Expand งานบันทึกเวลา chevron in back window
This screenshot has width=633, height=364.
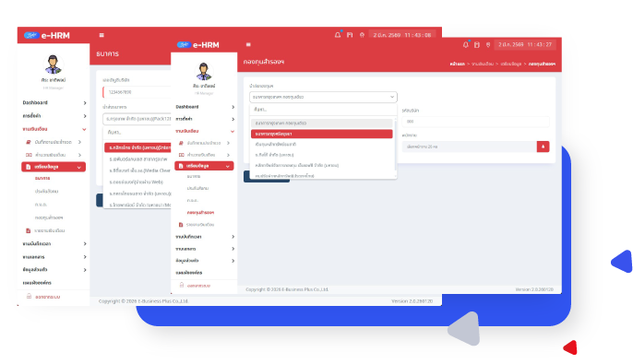coord(85,244)
